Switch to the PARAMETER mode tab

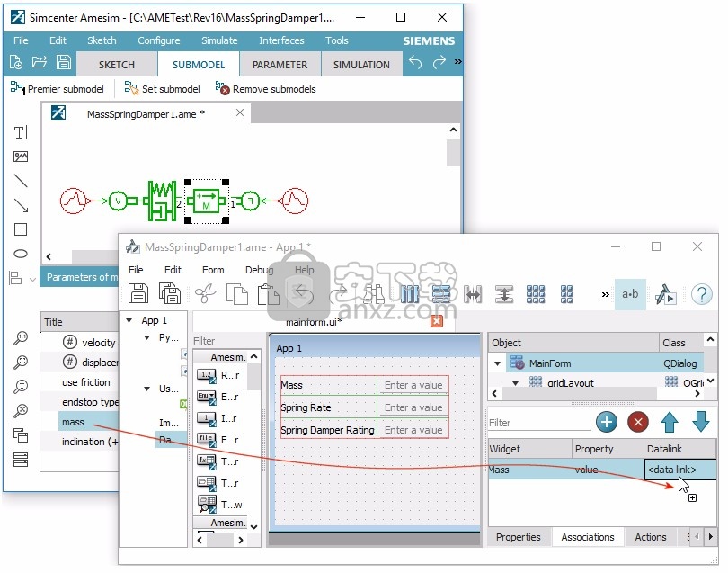(x=280, y=65)
